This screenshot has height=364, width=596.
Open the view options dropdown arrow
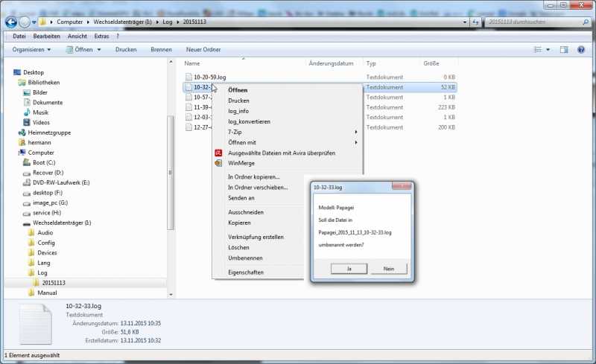(x=548, y=49)
